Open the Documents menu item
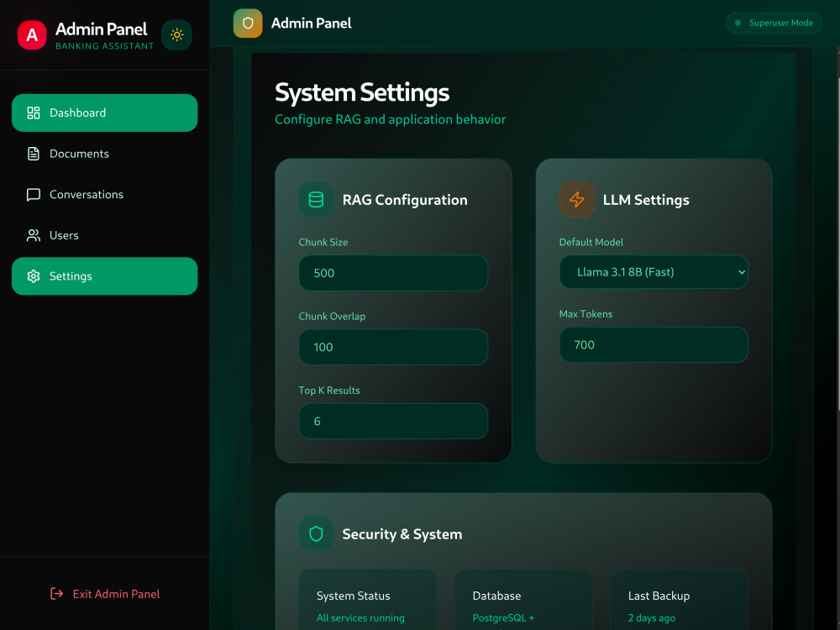 pyautogui.click(x=104, y=154)
